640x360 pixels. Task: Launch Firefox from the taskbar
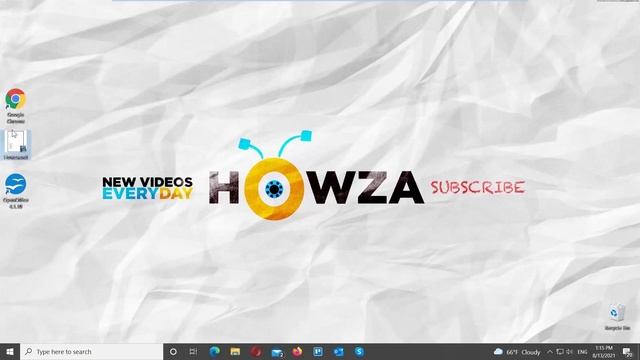(x=298, y=351)
